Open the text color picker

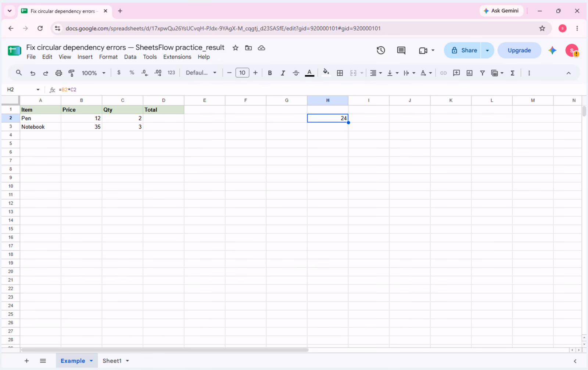[309, 73]
